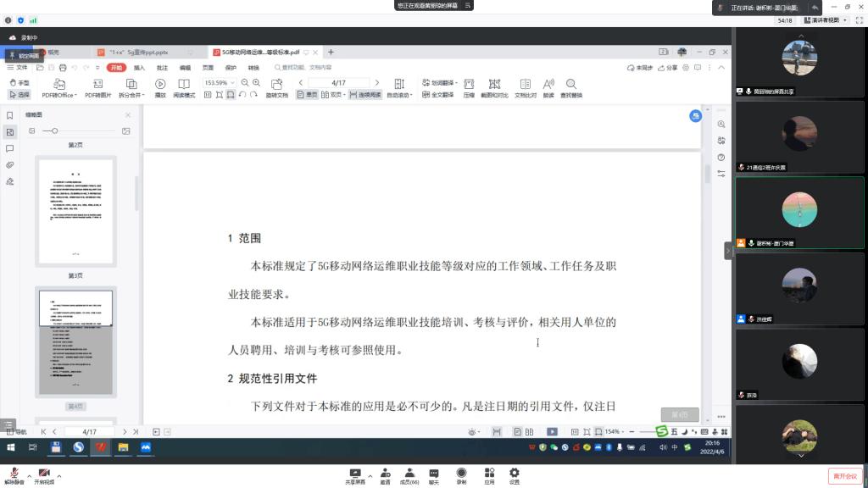868x488 pixels.
Task: Open the attachments panel paperclip icon
Action: click(x=10, y=164)
